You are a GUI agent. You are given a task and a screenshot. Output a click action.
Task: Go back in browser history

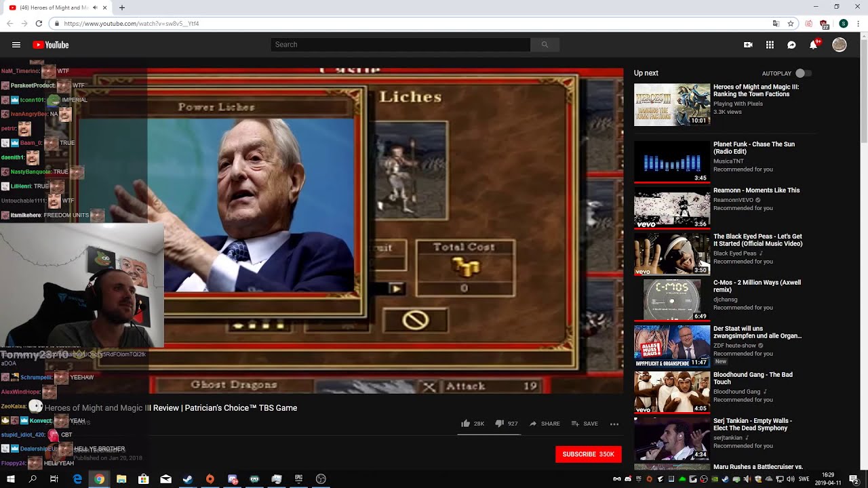[9, 24]
